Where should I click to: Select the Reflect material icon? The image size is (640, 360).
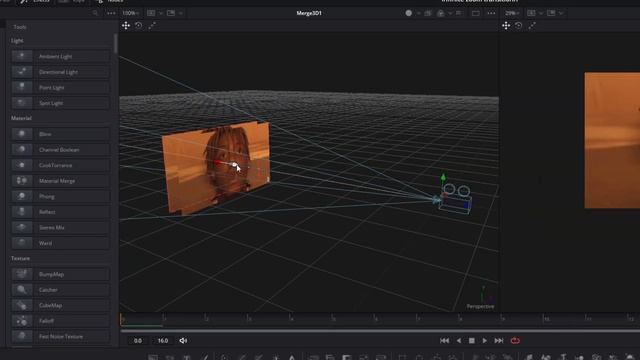click(x=22, y=211)
